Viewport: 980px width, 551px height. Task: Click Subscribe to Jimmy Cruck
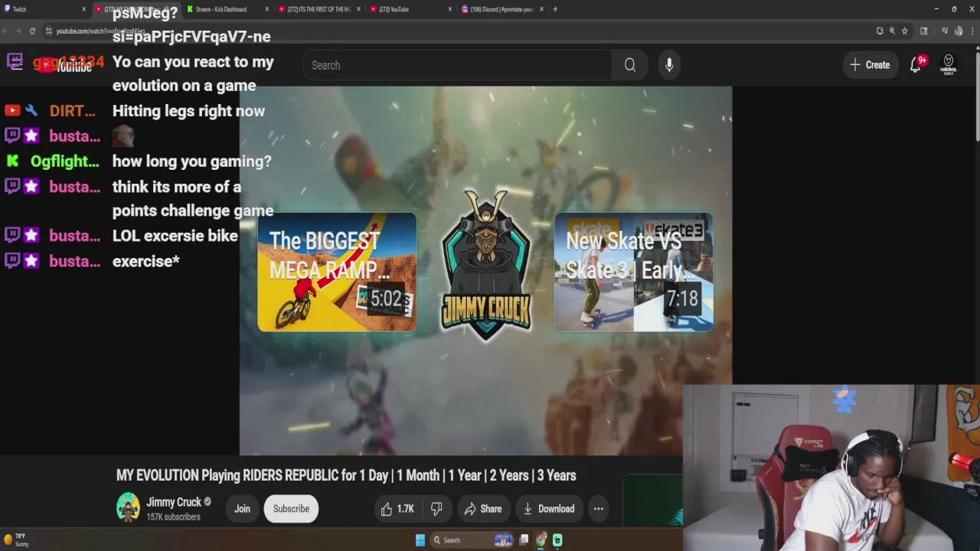click(291, 509)
